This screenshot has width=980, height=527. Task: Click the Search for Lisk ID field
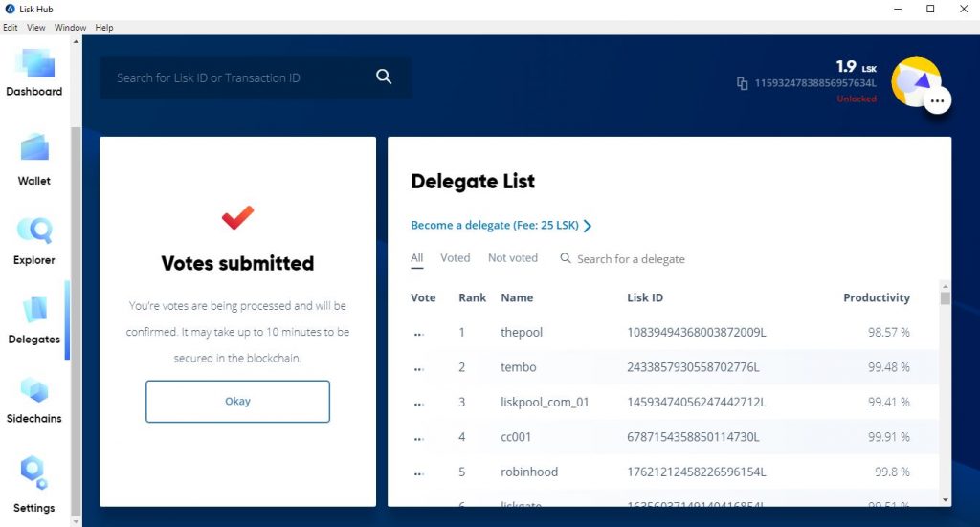(x=256, y=77)
